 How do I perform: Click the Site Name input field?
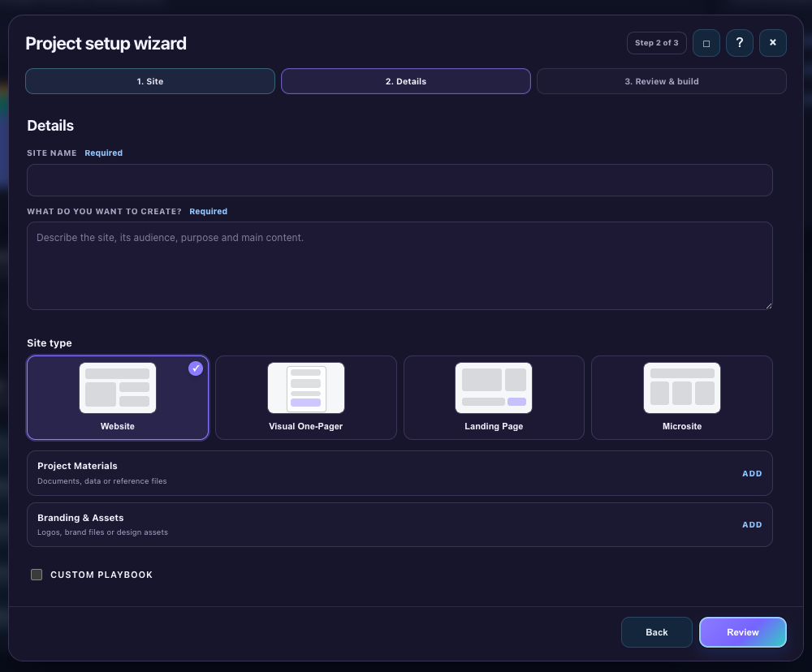[400, 180]
